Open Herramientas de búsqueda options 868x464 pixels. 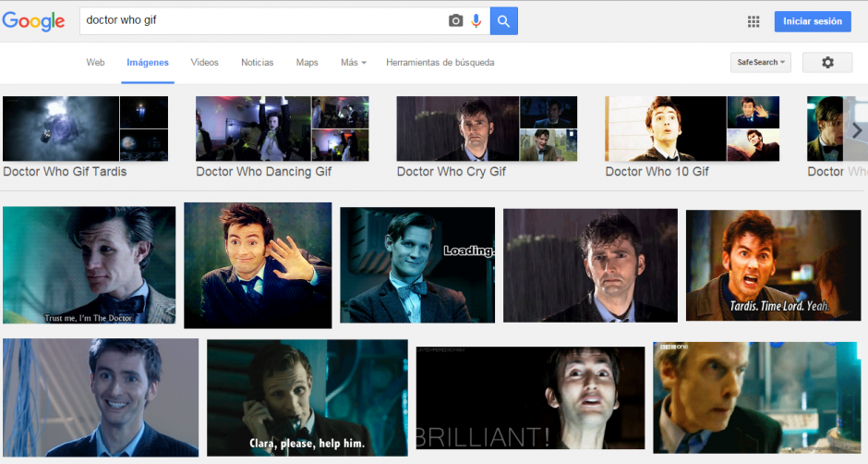tap(440, 63)
